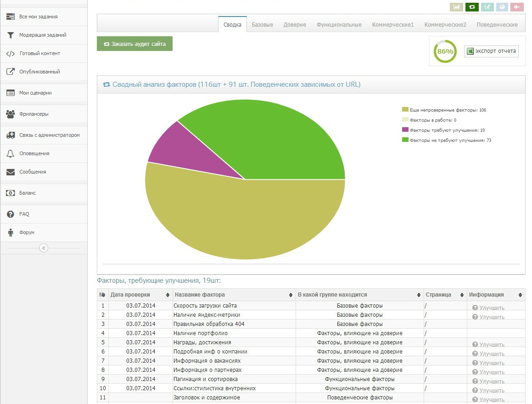
Task: Select the Доверие tab
Action: click(295, 25)
